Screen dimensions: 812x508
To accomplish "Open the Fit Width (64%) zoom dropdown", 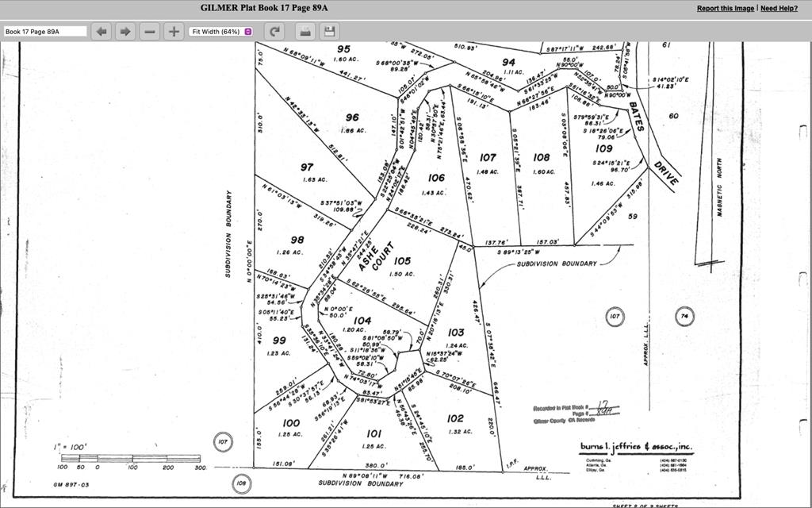I will click(221, 32).
